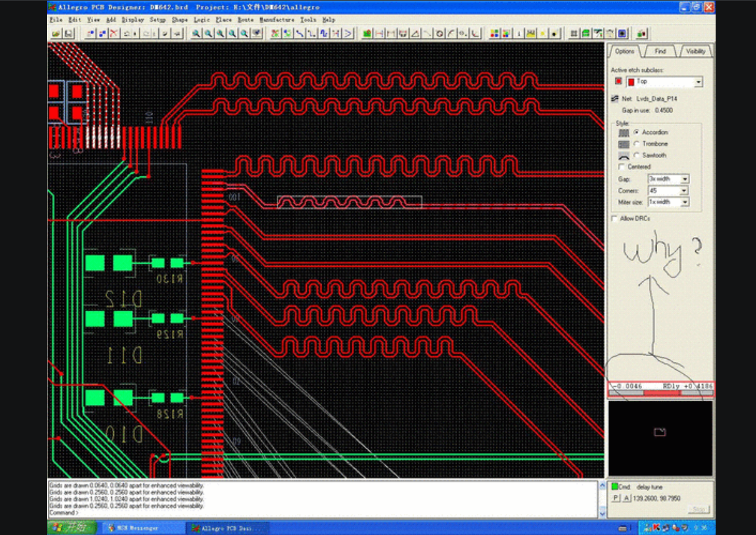
Task: Click the Accordion style pattern icon
Action: (624, 133)
